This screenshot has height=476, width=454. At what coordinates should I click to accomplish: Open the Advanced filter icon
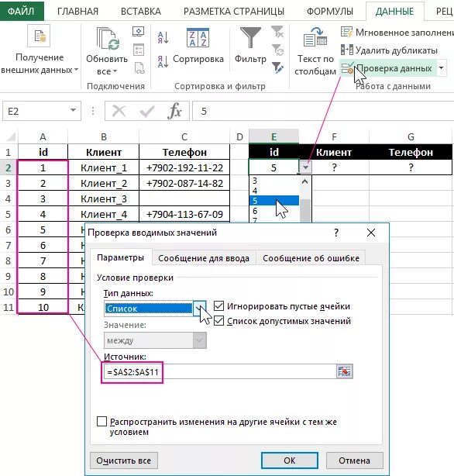click(277, 67)
